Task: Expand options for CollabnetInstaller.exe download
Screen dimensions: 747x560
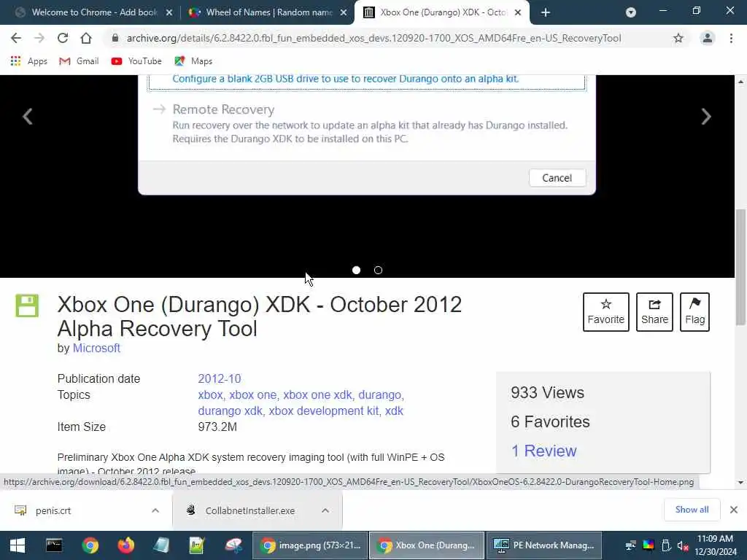Action: pos(325,510)
